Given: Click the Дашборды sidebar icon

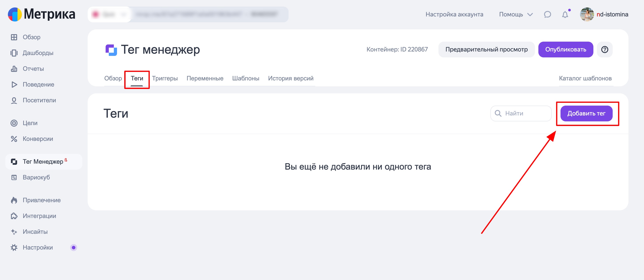Looking at the screenshot, I should [x=14, y=53].
